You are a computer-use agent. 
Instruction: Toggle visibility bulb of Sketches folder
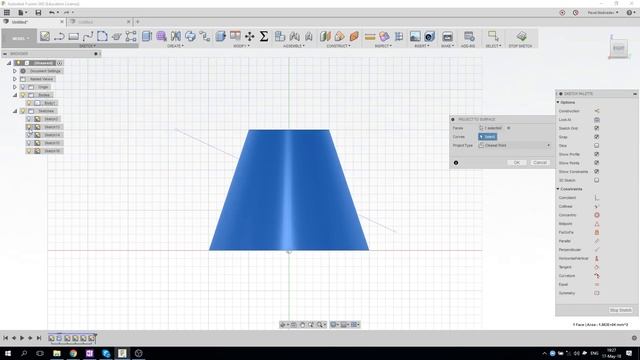point(23,111)
